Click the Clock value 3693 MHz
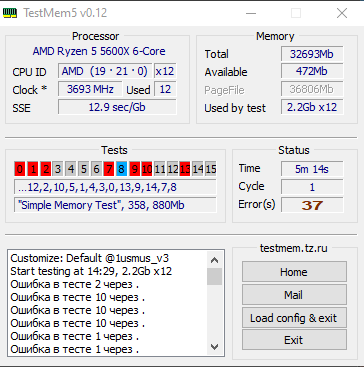The height and width of the screenshot is (367, 364). coord(90,89)
